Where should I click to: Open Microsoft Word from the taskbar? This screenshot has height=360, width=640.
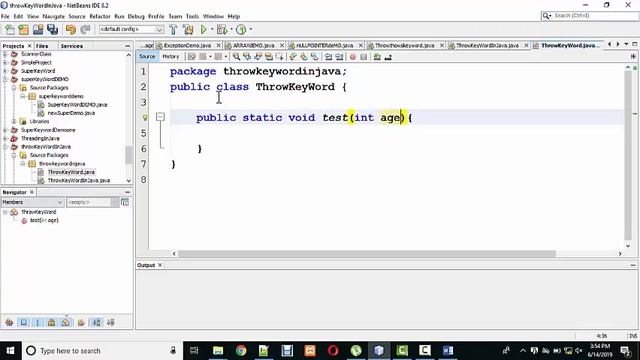448,350
